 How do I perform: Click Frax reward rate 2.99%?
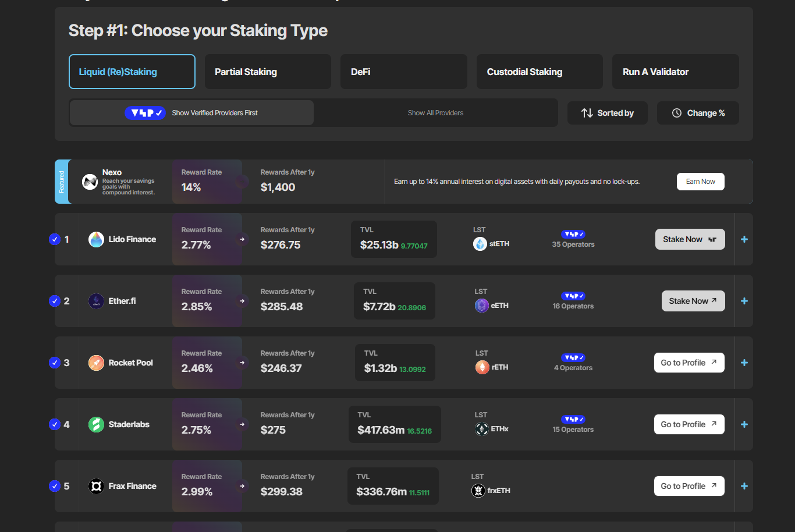click(197, 492)
